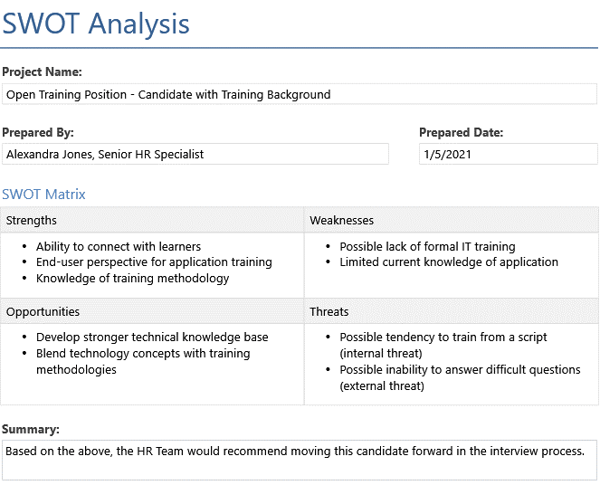Click the Prepared Date field showing 1/5/2021
The height and width of the screenshot is (485, 600).
click(507, 154)
